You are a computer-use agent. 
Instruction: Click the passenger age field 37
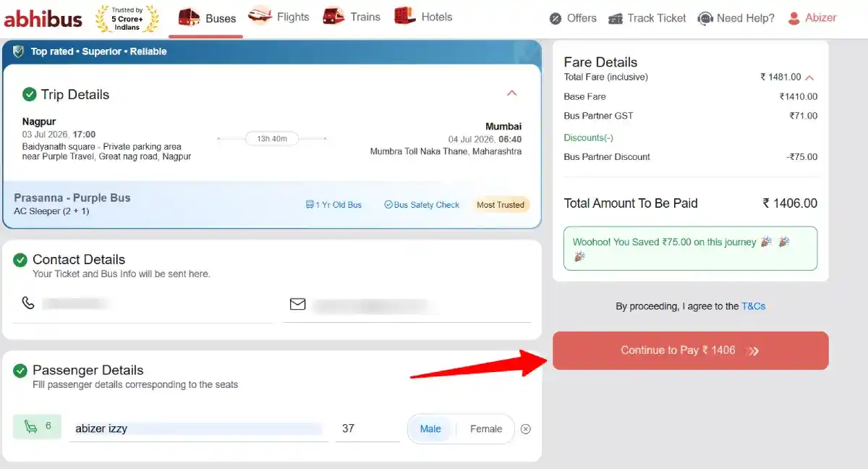367,428
